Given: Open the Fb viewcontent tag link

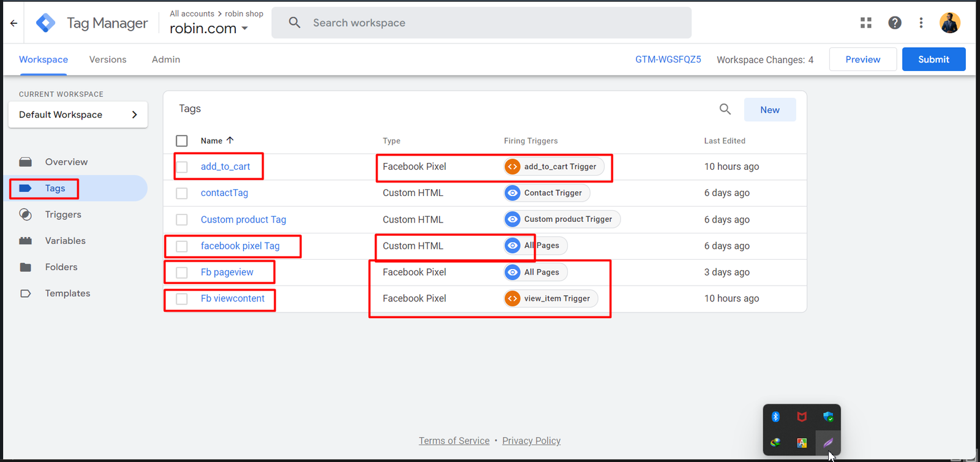Looking at the screenshot, I should 233,298.
